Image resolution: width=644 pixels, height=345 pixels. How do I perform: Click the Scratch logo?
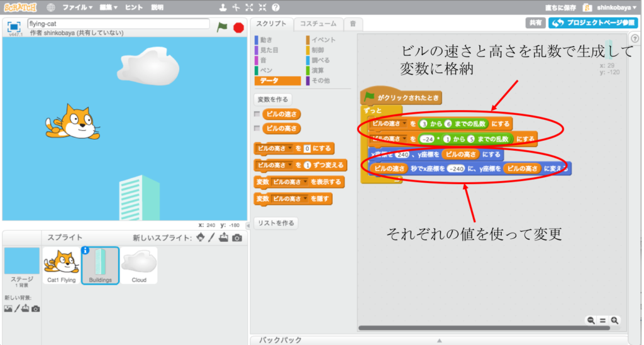(x=21, y=8)
